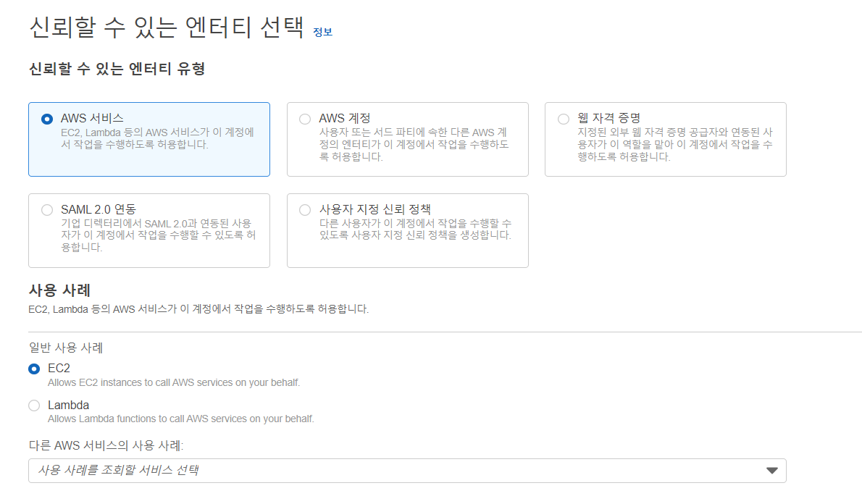Click the SAML 2.0 연동 card description text
Viewport: 862px width, 504px height.
[x=159, y=235]
